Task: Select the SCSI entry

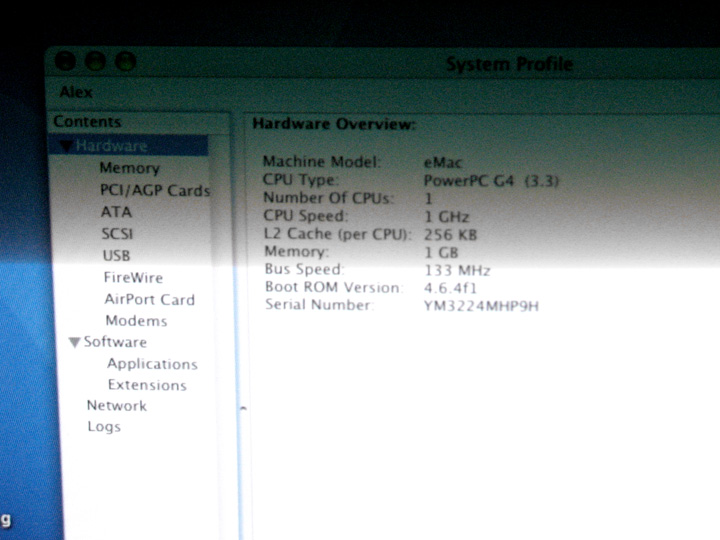Action: point(117,234)
